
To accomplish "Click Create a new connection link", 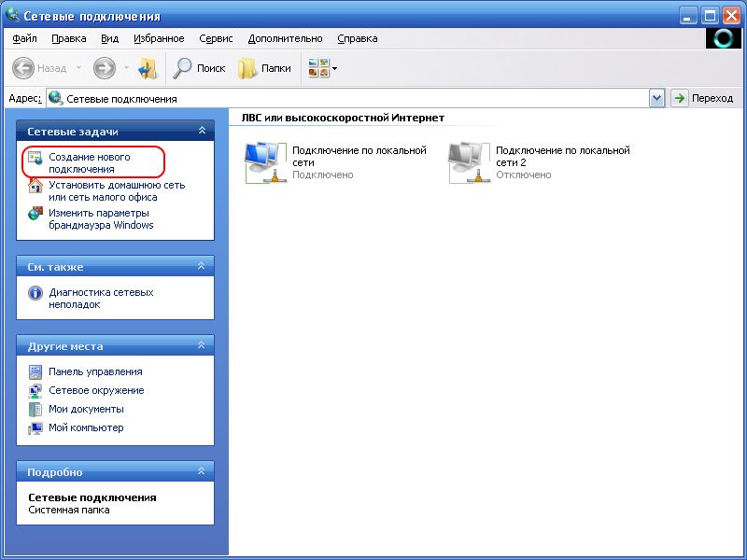I will [x=90, y=163].
